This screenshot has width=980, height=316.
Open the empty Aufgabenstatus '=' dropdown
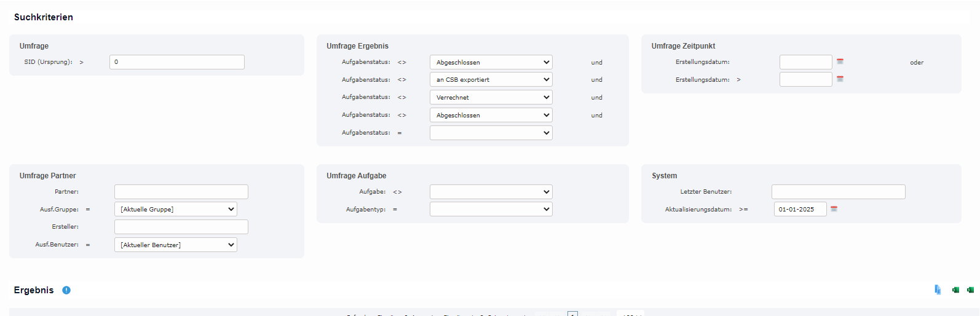[x=491, y=133]
